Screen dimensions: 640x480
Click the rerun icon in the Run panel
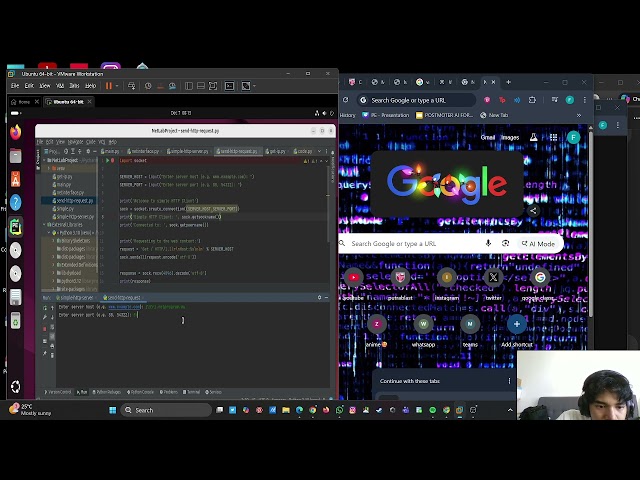click(x=44, y=307)
